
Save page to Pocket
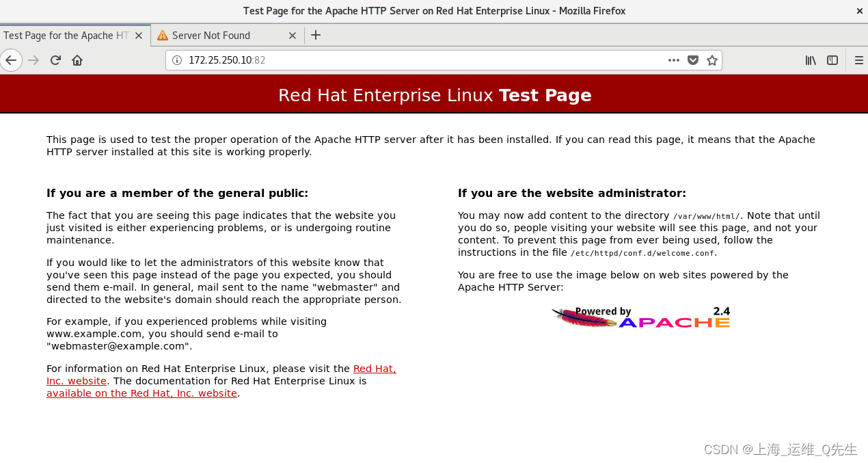click(693, 60)
